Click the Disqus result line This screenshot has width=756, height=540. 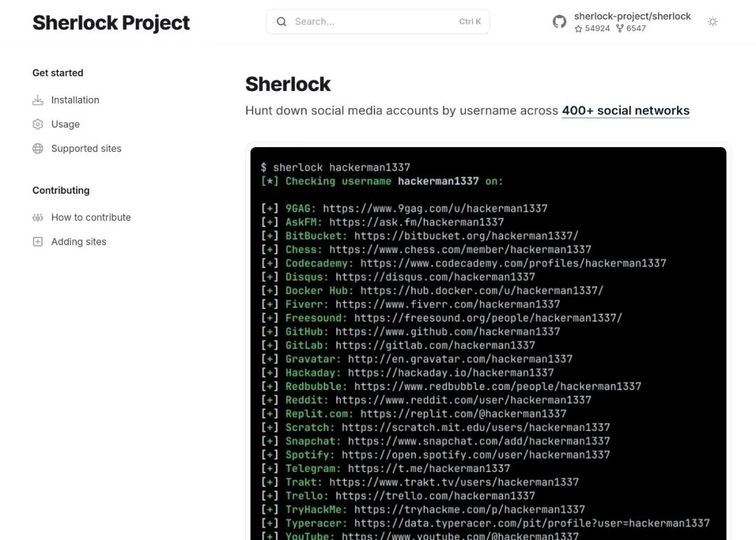click(x=398, y=277)
